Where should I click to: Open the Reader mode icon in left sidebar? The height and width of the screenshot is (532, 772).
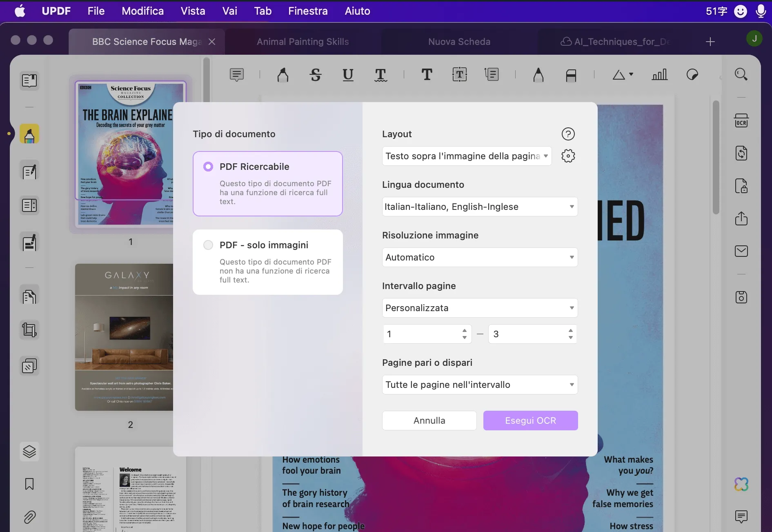tap(29, 80)
